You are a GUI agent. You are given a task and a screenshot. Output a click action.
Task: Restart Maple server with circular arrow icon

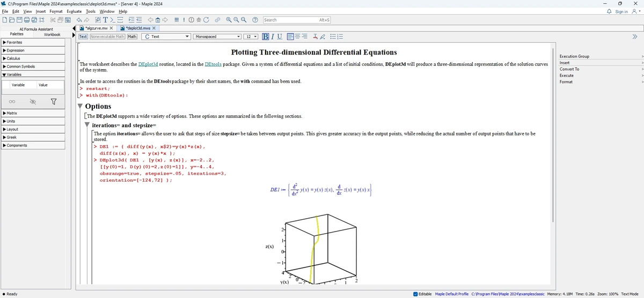(x=206, y=20)
